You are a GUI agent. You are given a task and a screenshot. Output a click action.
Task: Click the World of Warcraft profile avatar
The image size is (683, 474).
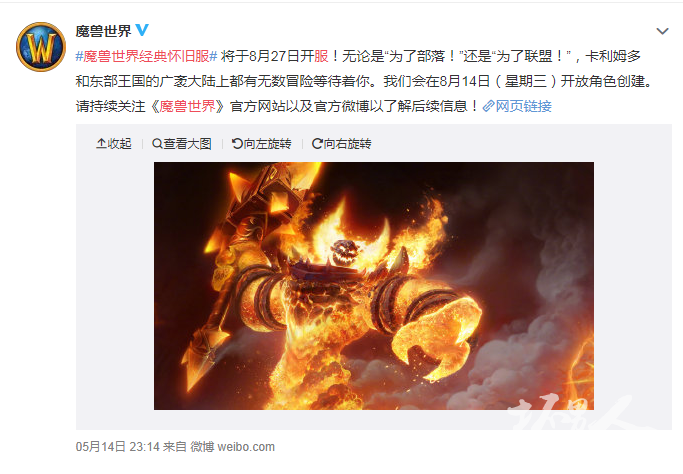(x=41, y=47)
